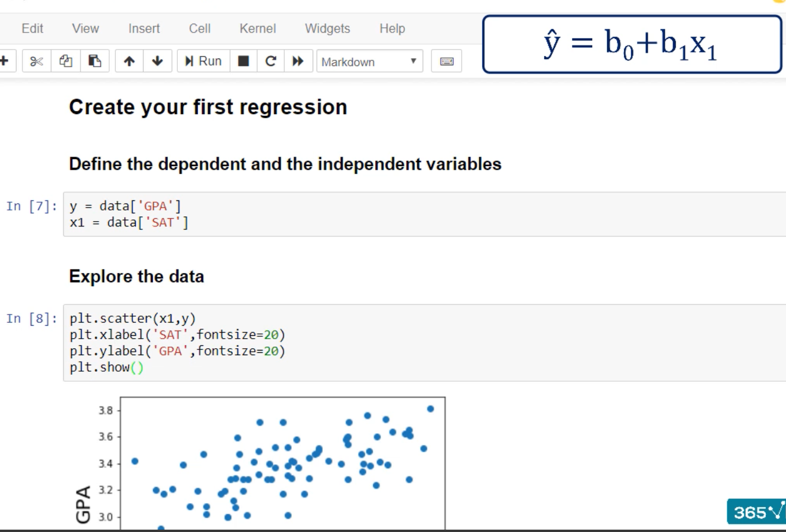Image resolution: width=786 pixels, height=532 pixels.
Task: Expand the Insert menu
Action: pos(144,28)
